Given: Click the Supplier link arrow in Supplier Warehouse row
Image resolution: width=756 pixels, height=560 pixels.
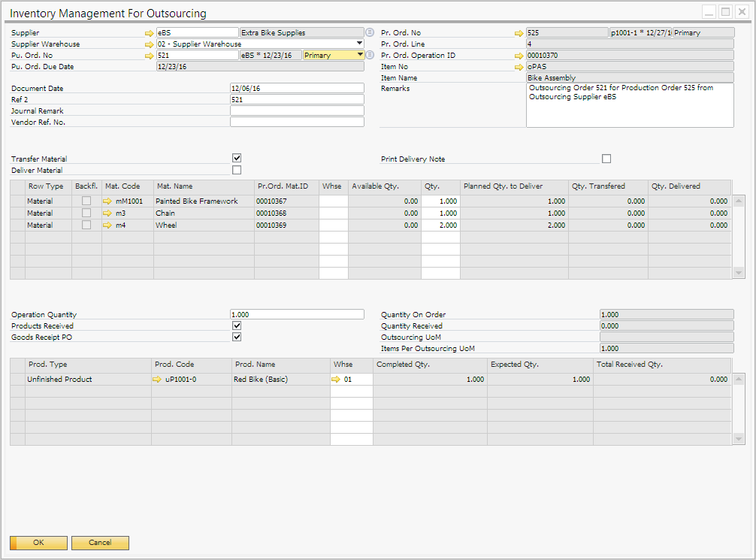Looking at the screenshot, I should coord(149,44).
